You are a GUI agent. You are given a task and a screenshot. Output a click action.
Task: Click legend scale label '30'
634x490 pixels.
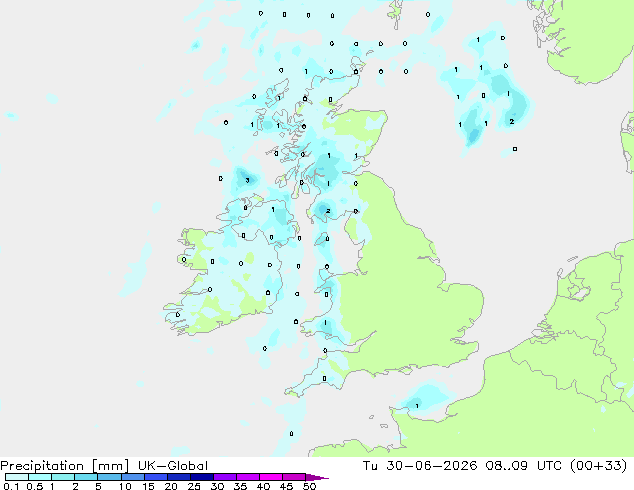(x=217, y=486)
